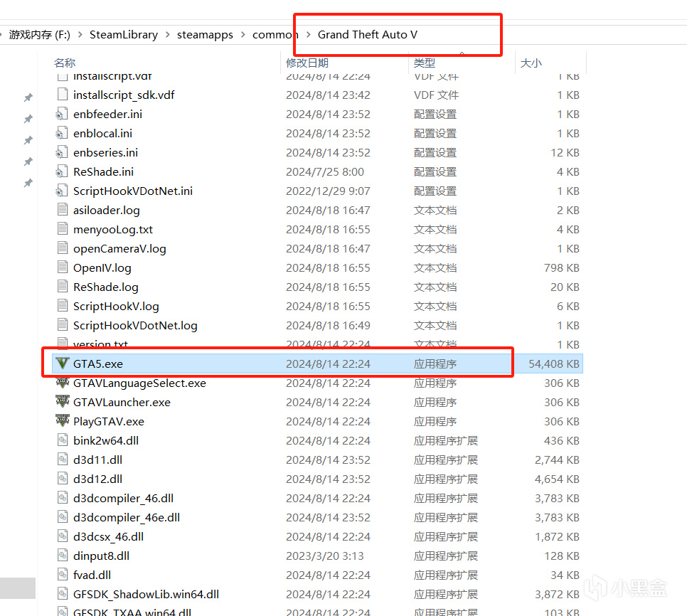The height and width of the screenshot is (616, 687).
Task: Select the file named OpenIV.log
Action: pos(102,267)
